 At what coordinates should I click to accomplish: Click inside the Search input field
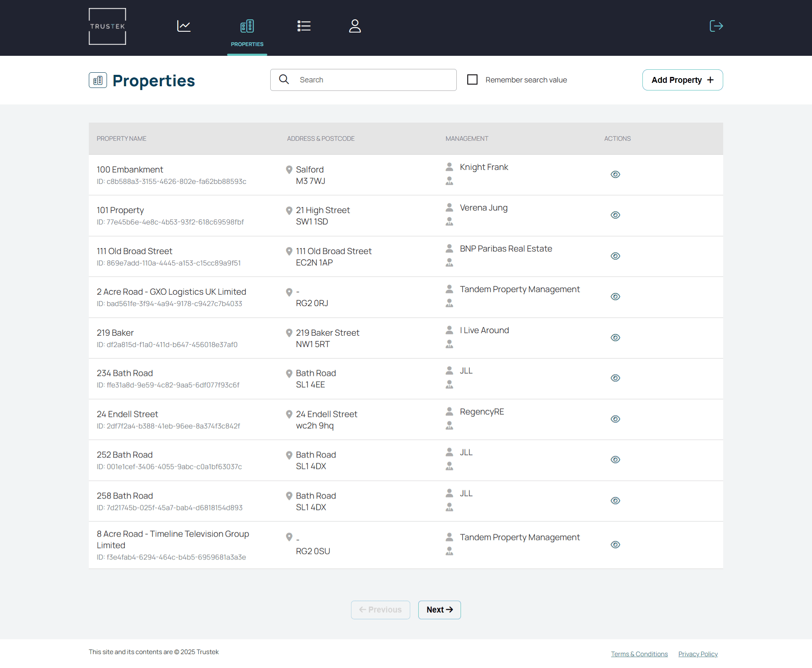(x=372, y=79)
